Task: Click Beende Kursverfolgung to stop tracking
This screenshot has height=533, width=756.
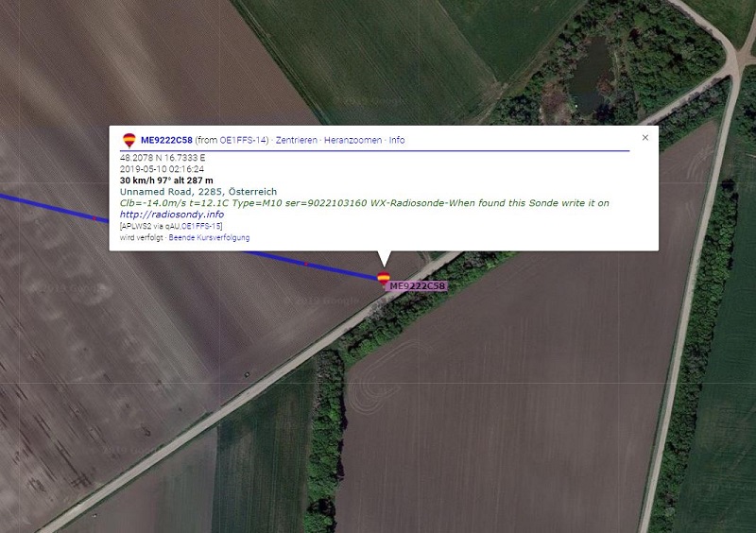Action: tap(209, 237)
